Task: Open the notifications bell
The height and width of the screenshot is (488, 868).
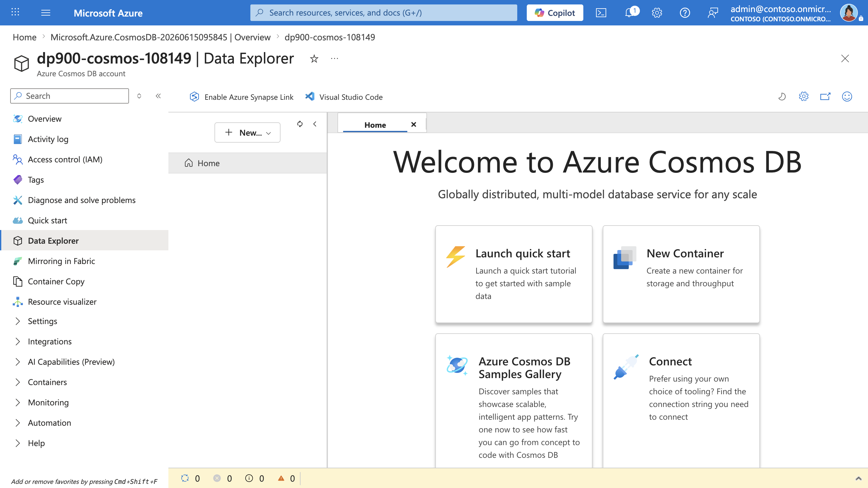Action: [x=629, y=13]
